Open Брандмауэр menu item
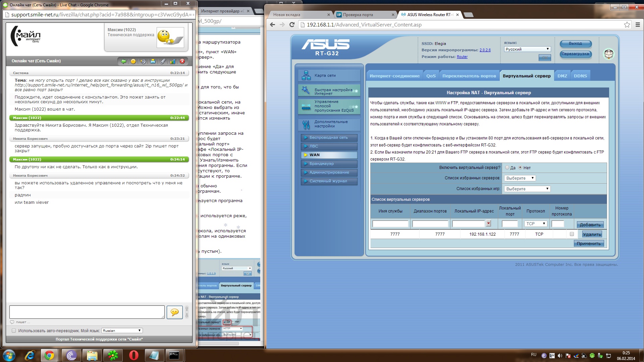Image resolution: width=644 pixels, height=362 pixels. pos(329,164)
